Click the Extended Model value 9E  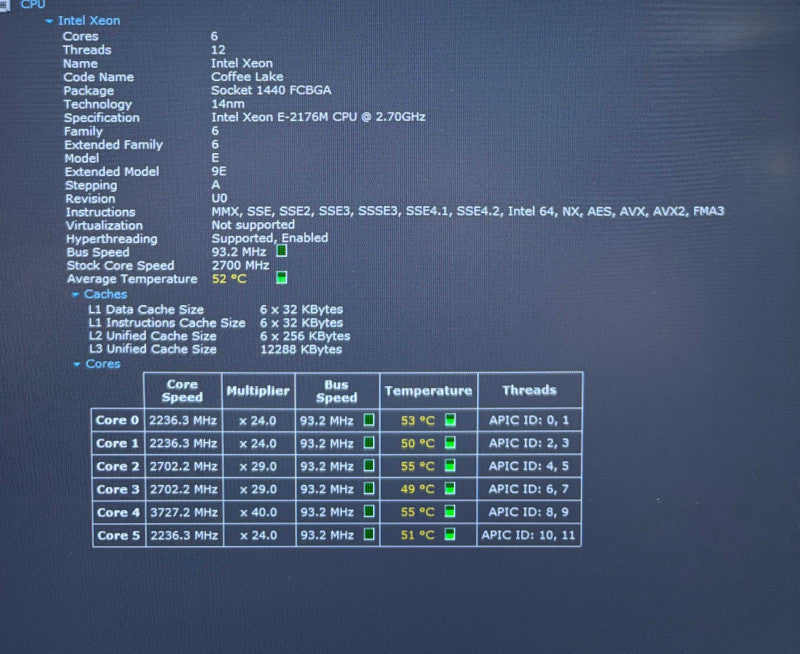click(219, 171)
